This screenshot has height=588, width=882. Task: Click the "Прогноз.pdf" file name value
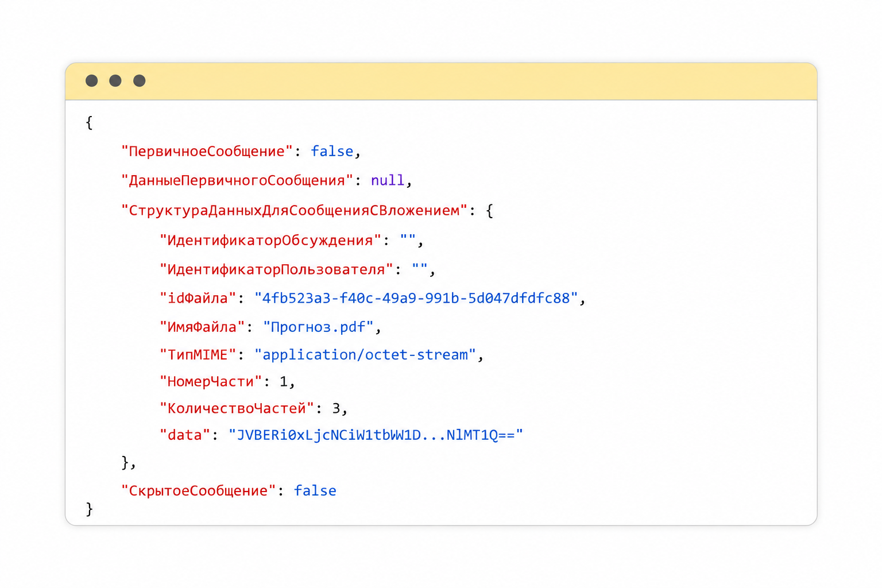coord(319,327)
